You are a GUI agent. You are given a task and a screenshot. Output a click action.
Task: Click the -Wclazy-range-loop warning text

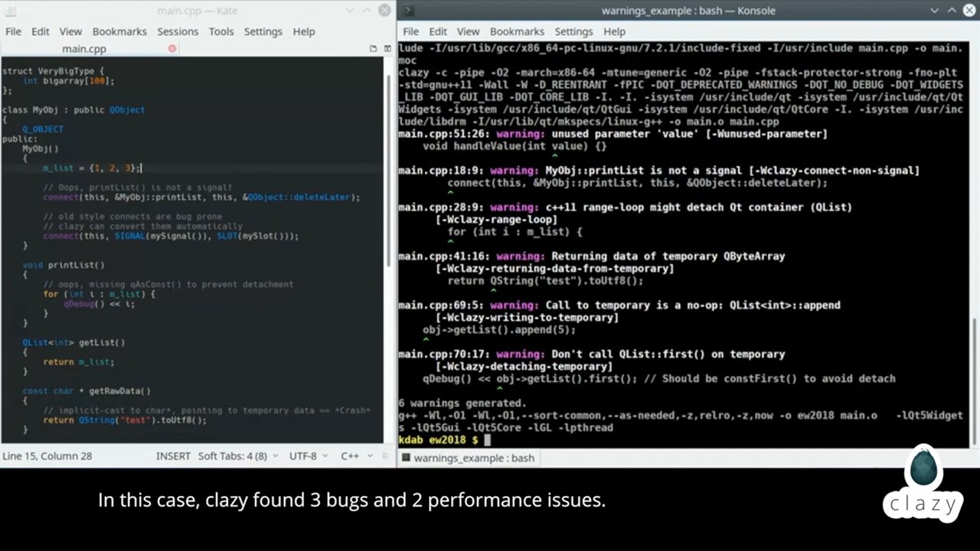(x=496, y=220)
